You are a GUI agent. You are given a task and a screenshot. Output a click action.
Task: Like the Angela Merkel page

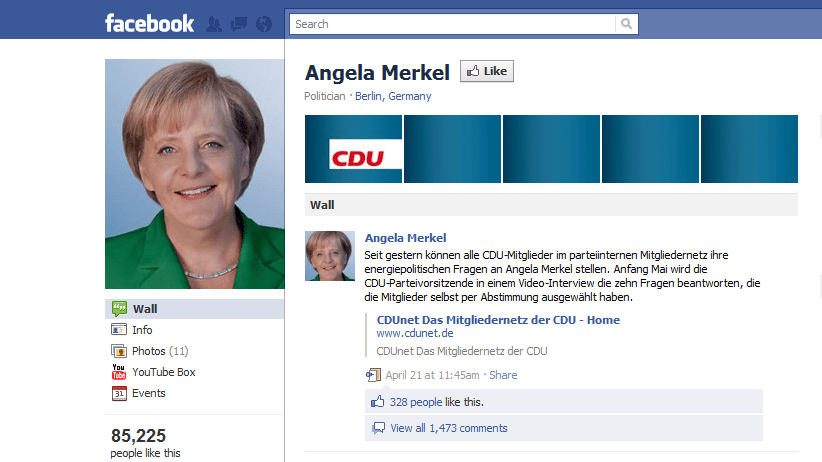pyautogui.click(x=486, y=71)
